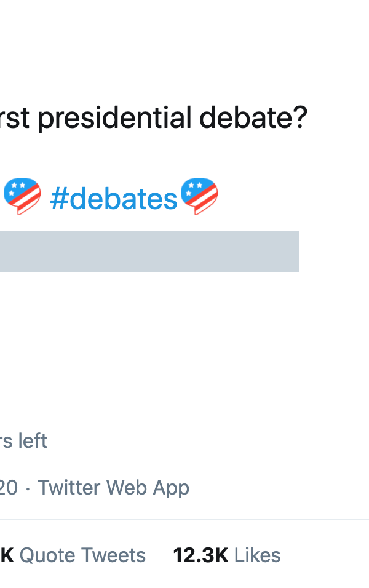Open the Twitter Web App source link
This screenshot has width=369, height=588.
pyautogui.click(x=114, y=488)
